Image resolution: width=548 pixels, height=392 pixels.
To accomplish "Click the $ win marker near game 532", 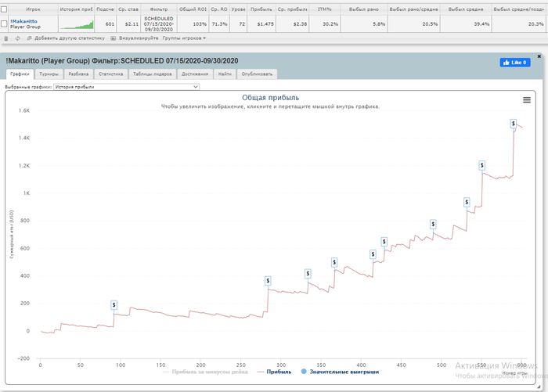I will [x=467, y=202].
